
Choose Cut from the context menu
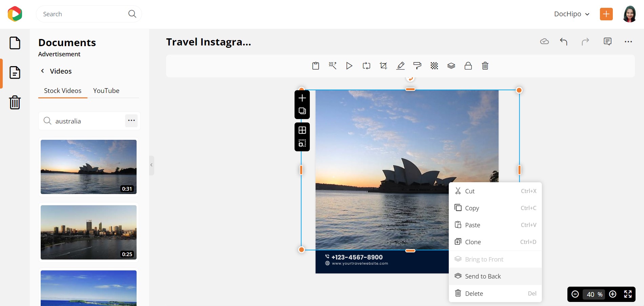495,191
